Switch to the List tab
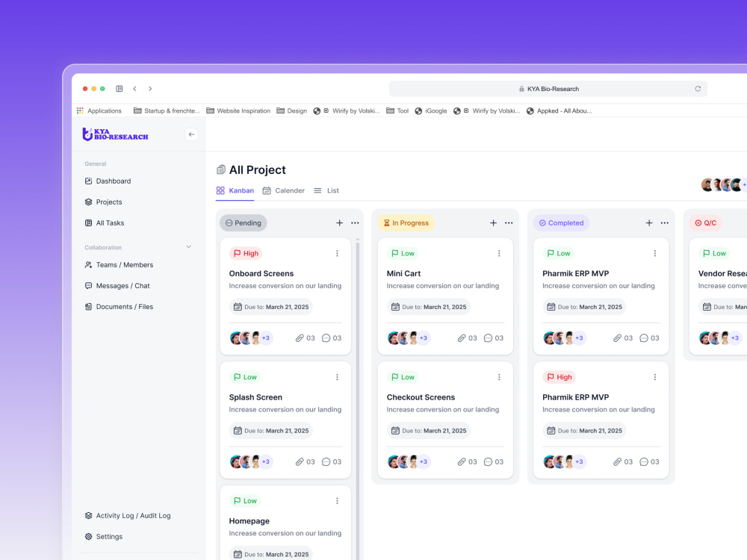The height and width of the screenshot is (560, 747). [x=326, y=190]
